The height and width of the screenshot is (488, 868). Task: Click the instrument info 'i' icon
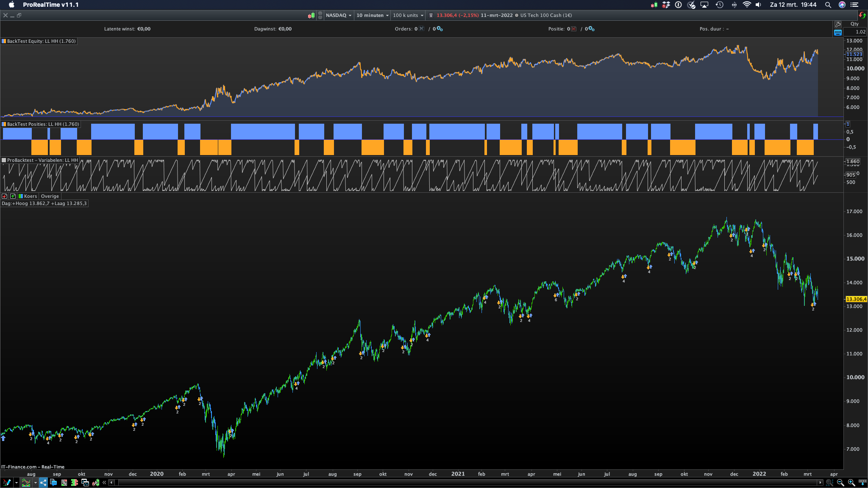(431, 15)
